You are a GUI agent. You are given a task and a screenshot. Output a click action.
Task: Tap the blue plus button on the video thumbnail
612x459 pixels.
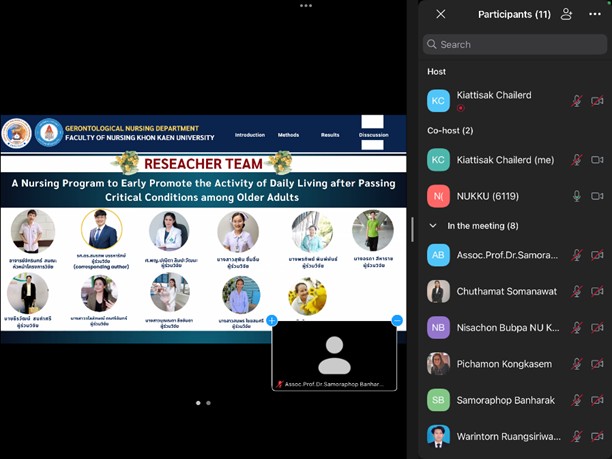(x=271, y=320)
